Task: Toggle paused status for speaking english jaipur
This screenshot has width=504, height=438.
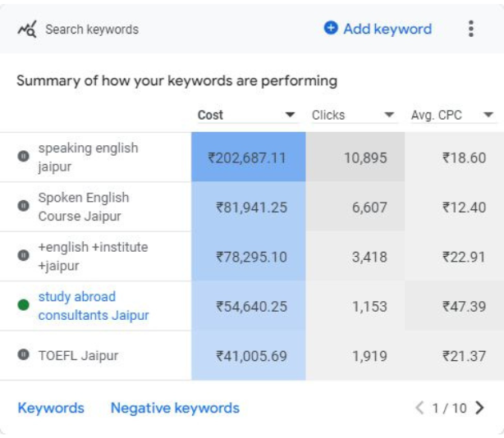Action: click(x=24, y=156)
